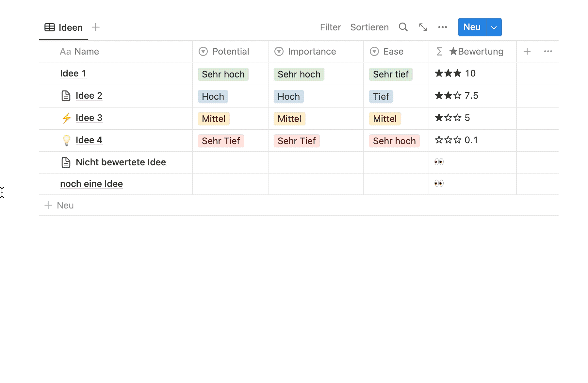Image resolution: width=588 pixels, height=383 pixels.
Task: Click the search magnifier icon
Action: coord(403,27)
